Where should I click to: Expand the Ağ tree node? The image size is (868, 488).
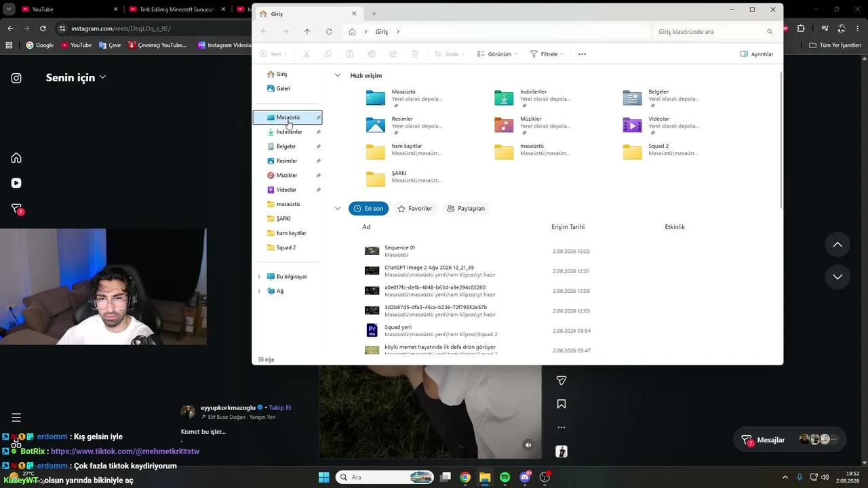(x=259, y=291)
